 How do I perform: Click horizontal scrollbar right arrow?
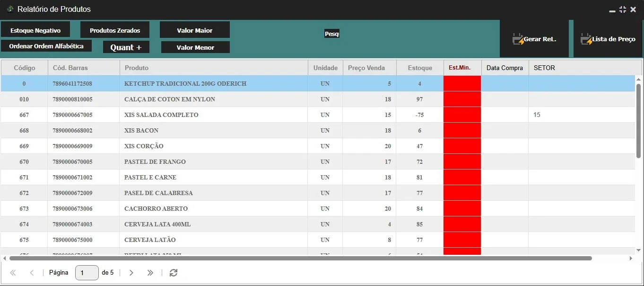(x=631, y=259)
